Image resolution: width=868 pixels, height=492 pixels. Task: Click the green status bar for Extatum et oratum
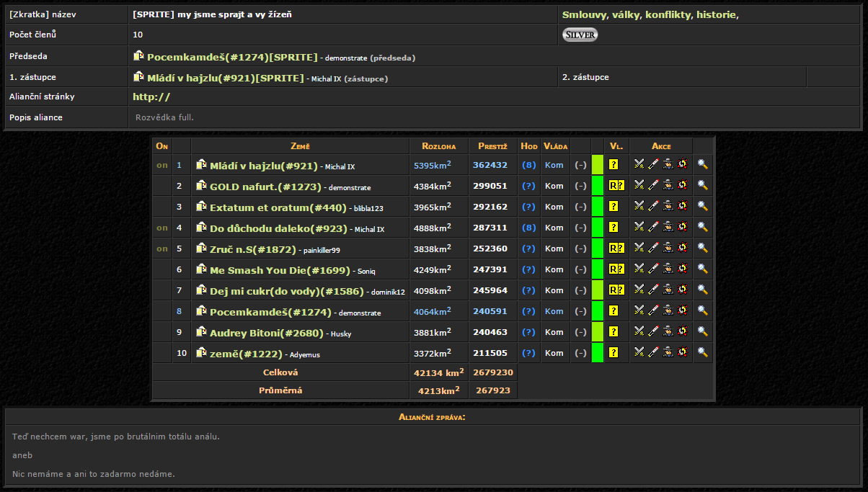(x=598, y=206)
